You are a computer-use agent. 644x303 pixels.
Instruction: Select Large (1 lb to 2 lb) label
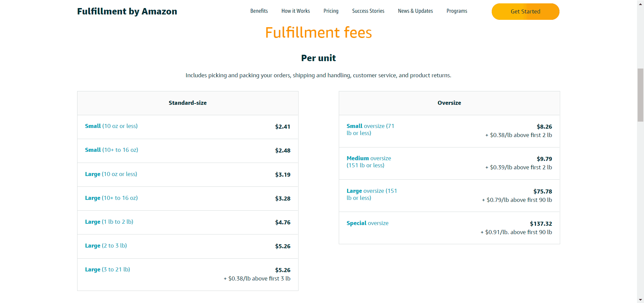pyautogui.click(x=109, y=222)
